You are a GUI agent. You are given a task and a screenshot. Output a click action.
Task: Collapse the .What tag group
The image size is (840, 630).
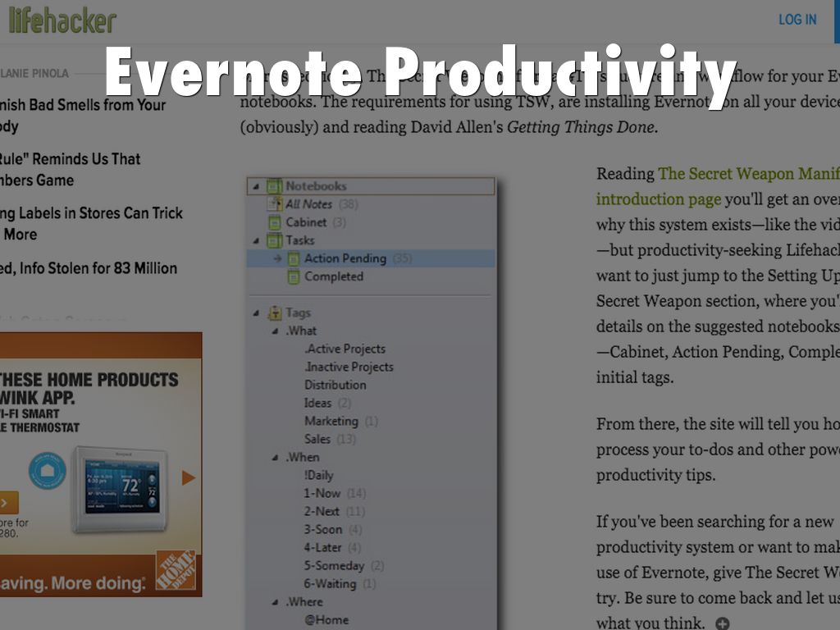point(275,331)
